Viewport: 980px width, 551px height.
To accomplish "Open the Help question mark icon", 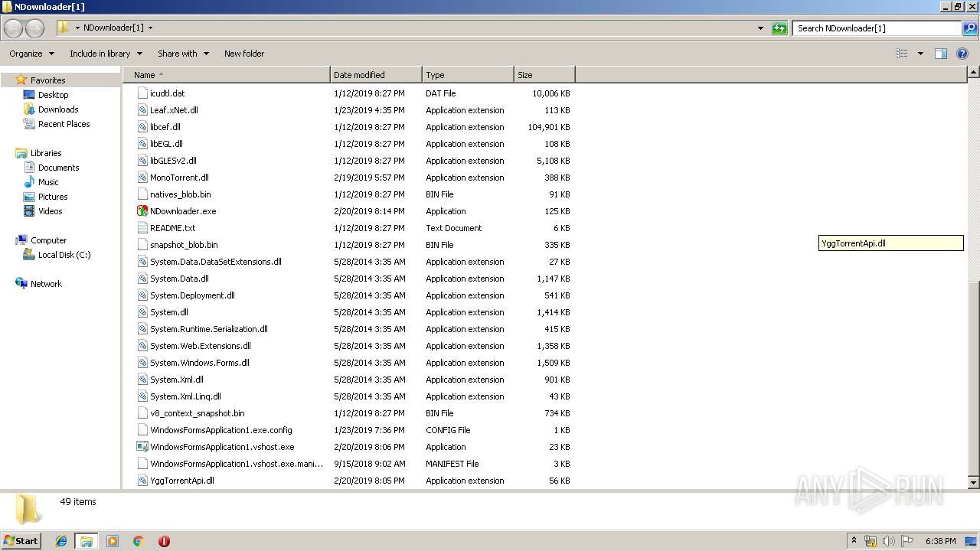I will [963, 54].
